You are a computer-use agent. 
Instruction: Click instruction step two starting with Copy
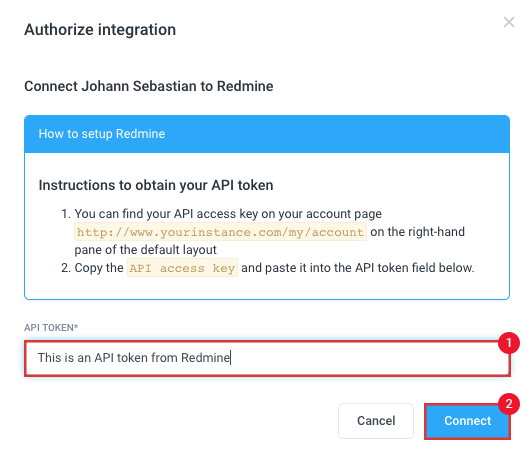[x=267, y=268]
